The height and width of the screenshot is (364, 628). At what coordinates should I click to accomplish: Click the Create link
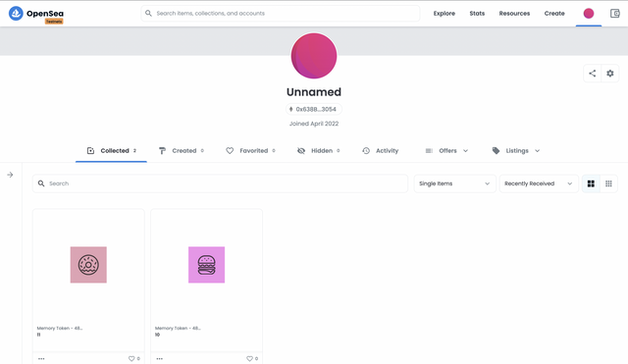pos(554,13)
